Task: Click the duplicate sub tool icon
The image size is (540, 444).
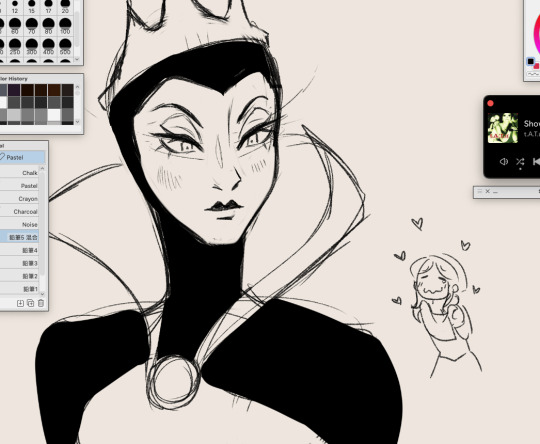Action: 30,303
